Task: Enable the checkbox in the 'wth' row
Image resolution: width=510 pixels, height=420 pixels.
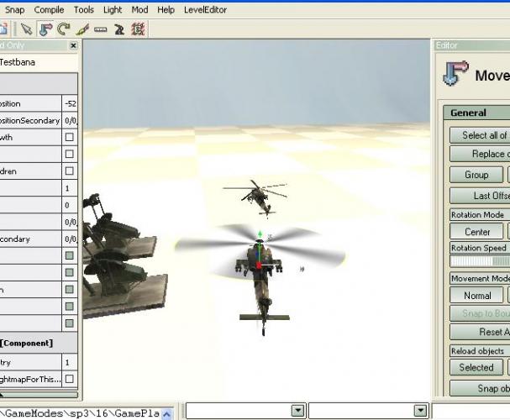Action: coord(69,138)
